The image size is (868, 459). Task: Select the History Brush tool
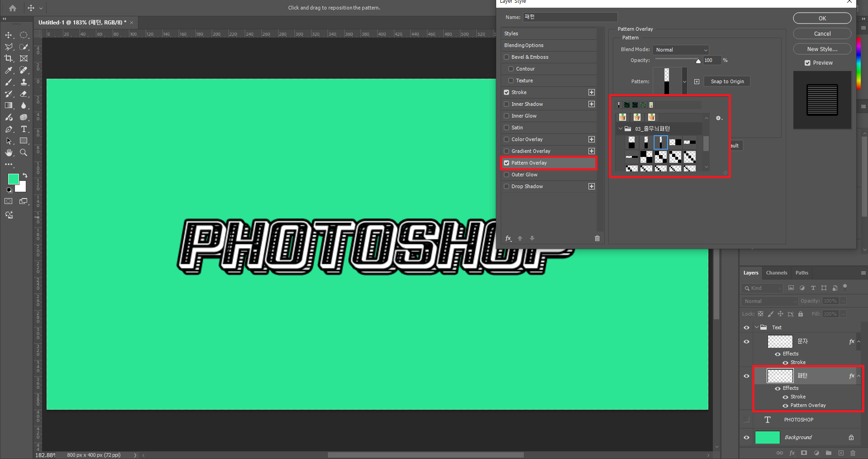9,94
